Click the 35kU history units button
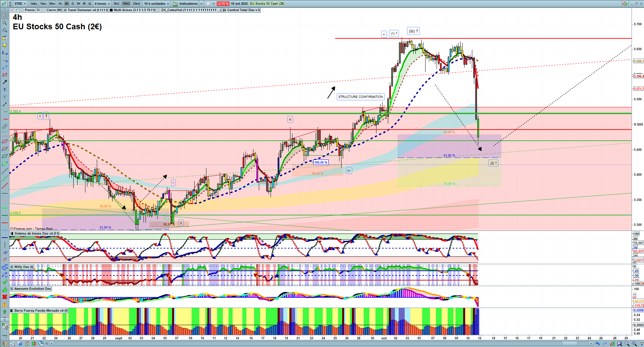 tap(136, 4)
